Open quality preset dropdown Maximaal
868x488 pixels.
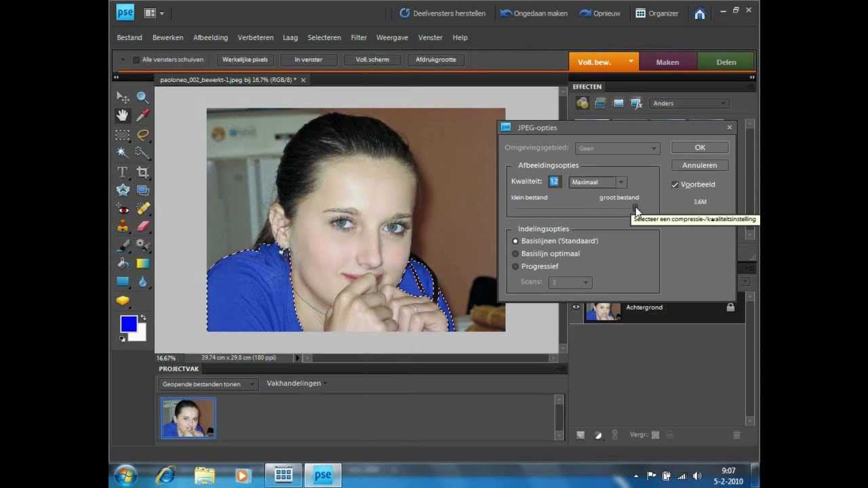597,182
